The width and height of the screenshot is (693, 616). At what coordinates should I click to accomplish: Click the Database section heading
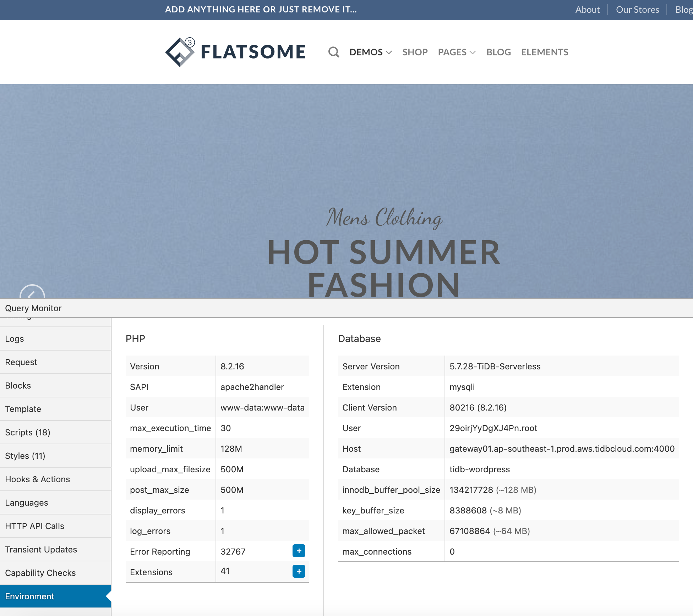pyautogui.click(x=359, y=339)
